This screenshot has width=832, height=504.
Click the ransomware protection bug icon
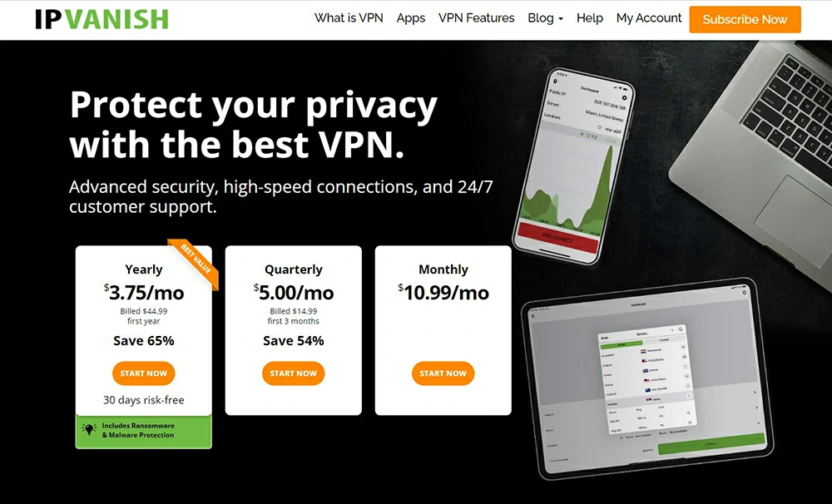89,430
